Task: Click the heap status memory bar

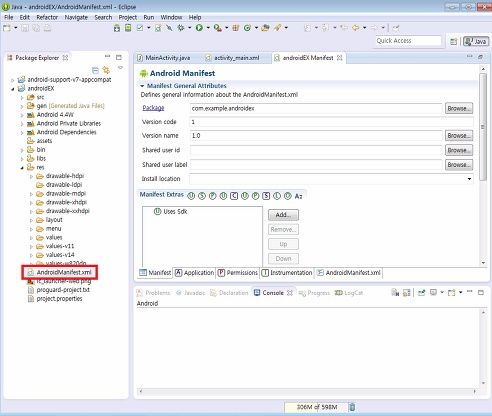Action: coord(316,407)
